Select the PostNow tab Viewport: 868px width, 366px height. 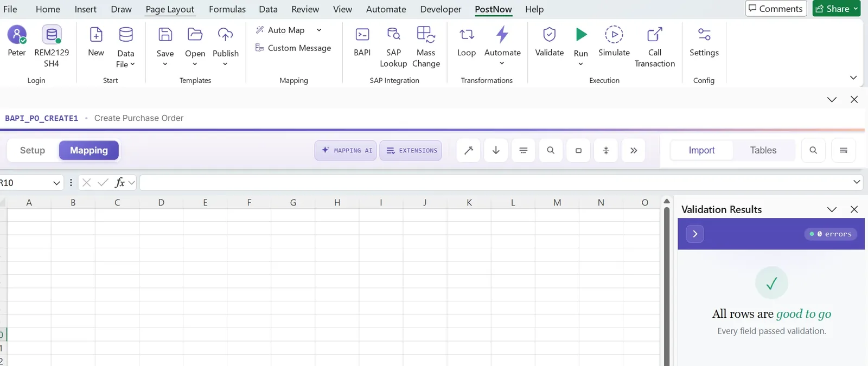493,9
